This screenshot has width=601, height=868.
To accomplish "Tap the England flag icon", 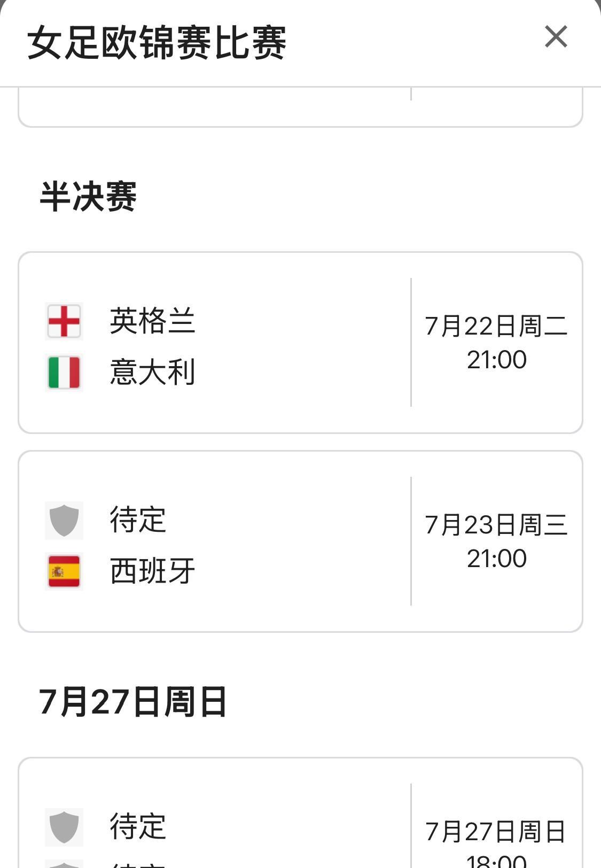I will pyautogui.click(x=64, y=321).
